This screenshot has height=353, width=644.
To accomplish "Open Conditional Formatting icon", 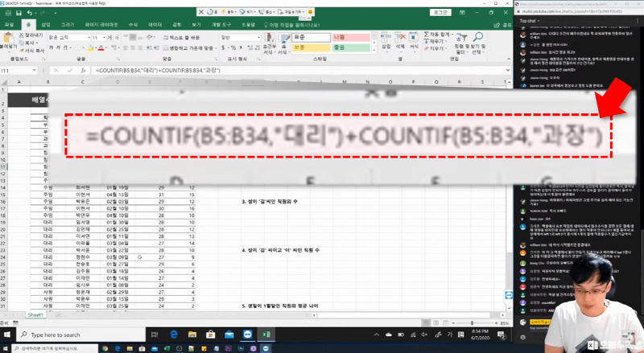I will tap(270, 42).
